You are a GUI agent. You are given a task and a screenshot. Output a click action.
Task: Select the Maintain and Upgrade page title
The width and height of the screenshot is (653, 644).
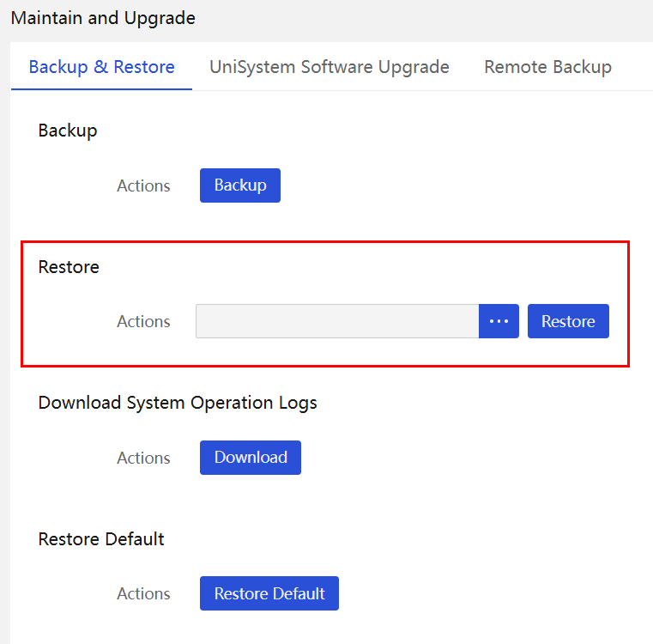(103, 18)
